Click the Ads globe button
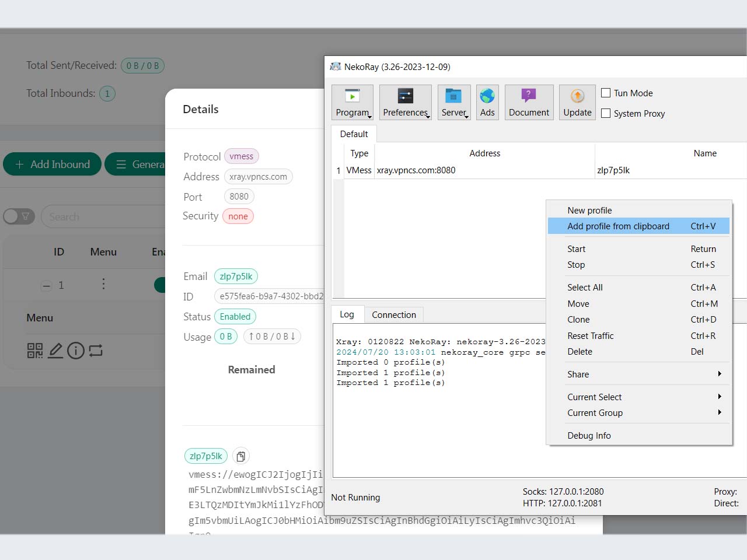This screenshot has height=560, width=747. 487,103
